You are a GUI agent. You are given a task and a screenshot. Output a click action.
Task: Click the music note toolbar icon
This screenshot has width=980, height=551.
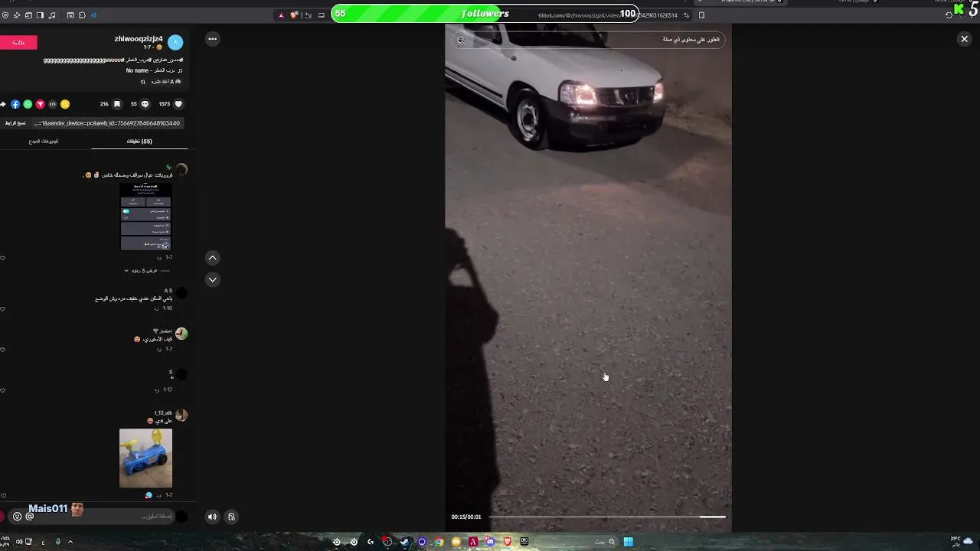pyautogui.click(x=52, y=15)
